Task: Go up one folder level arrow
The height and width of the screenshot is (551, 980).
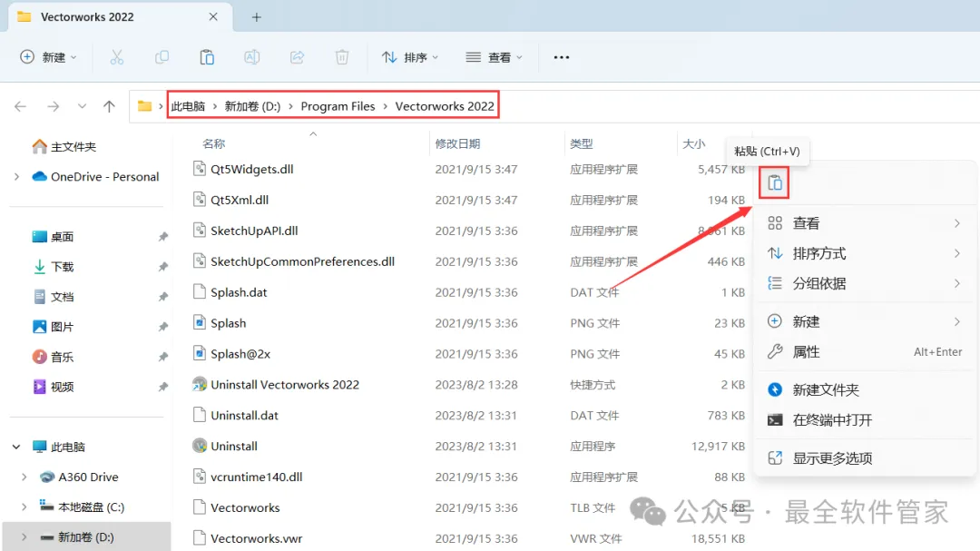Action: point(110,106)
